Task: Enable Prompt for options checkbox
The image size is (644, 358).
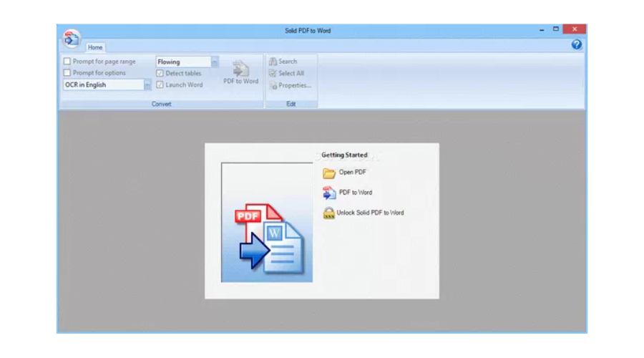Action: 67,73
